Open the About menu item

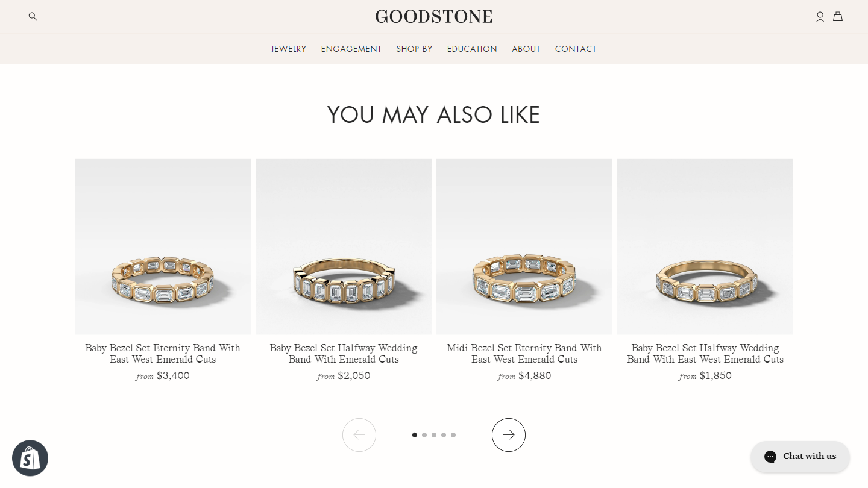[x=526, y=49]
